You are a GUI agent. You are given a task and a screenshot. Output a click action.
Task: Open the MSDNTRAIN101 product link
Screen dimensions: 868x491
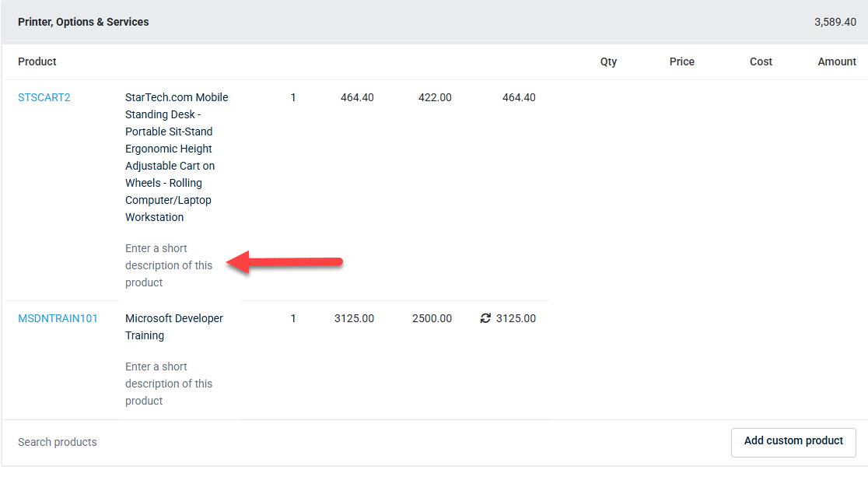pyautogui.click(x=58, y=318)
